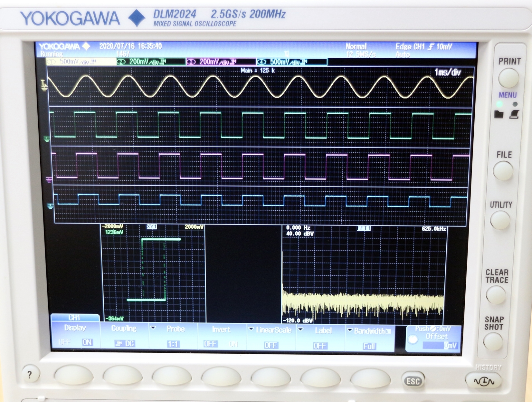
Task: Select the CH3 200mV/div channel tab
Action: 221,62
